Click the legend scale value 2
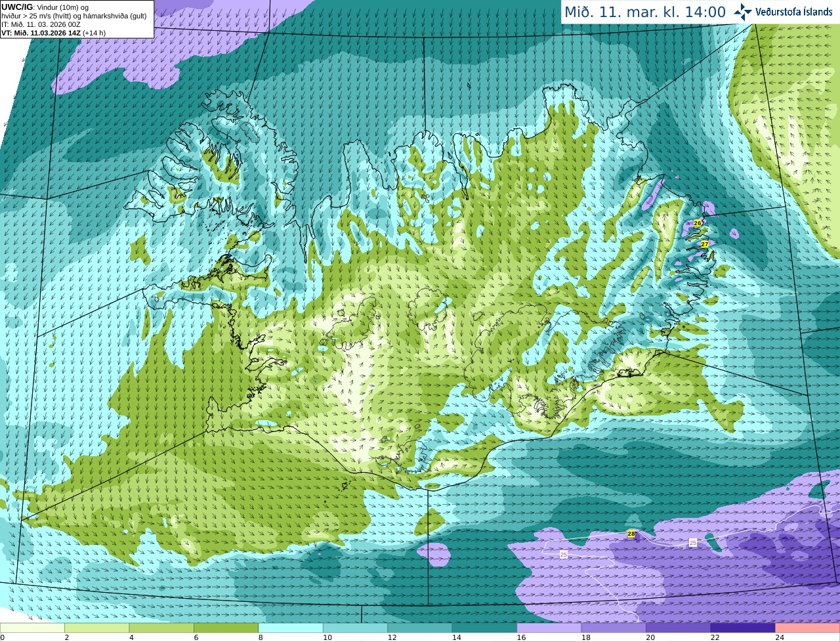The height and width of the screenshot is (642, 840). tap(67, 637)
